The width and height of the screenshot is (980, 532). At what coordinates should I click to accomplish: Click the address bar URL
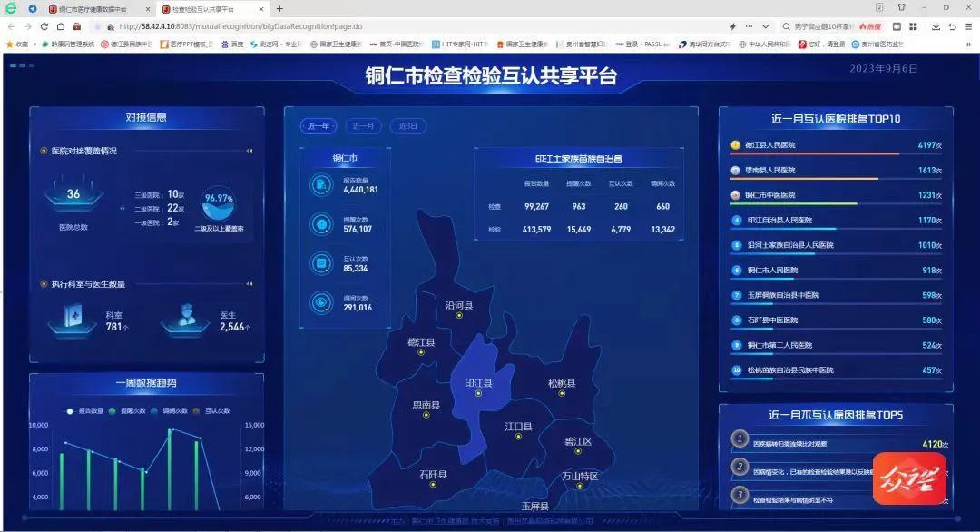coord(240,26)
